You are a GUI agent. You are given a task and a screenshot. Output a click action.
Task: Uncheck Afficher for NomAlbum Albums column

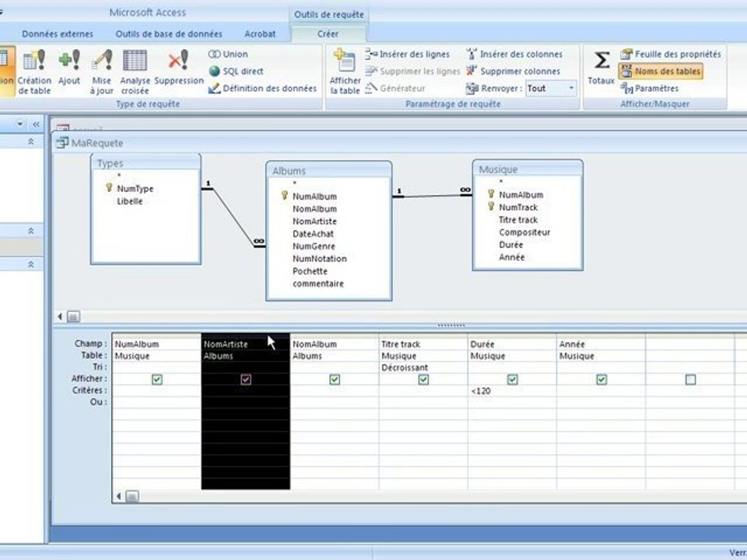[335, 380]
